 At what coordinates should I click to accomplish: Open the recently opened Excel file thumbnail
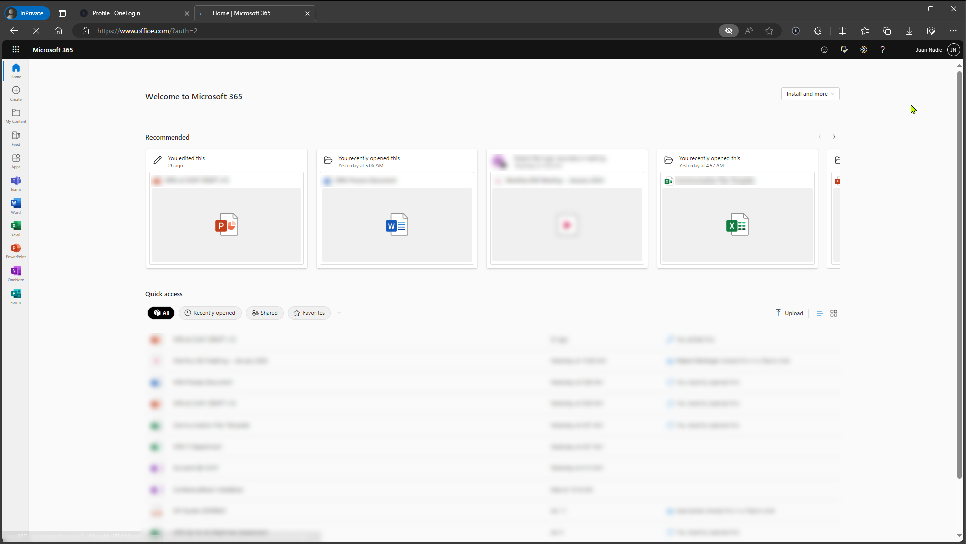coord(737,225)
